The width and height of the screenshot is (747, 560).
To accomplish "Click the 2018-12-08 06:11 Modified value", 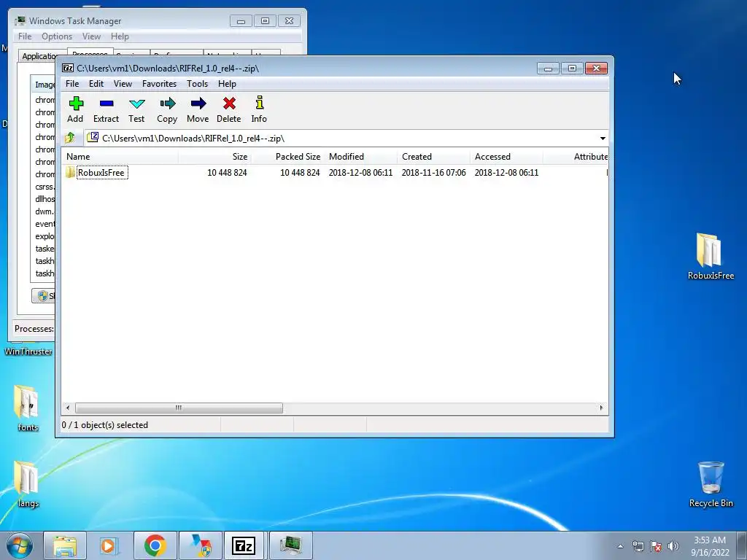I will [360, 172].
